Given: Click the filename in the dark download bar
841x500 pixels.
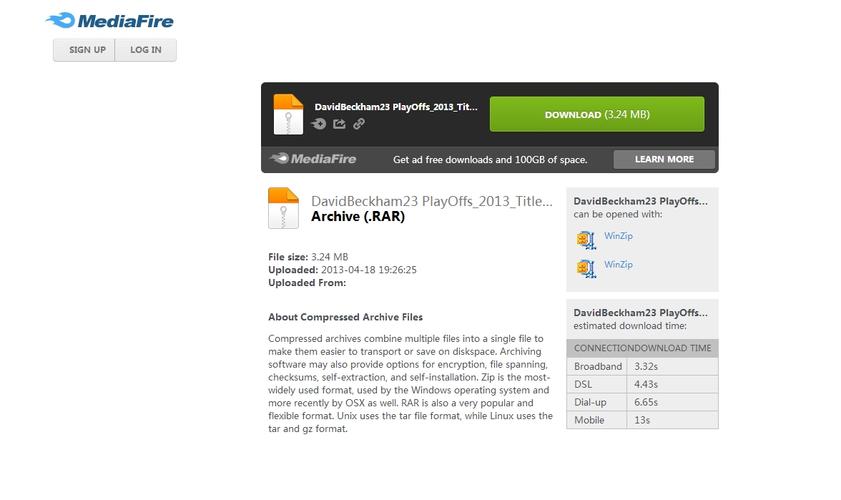Looking at the screenshot, I should (x=396, y=107).
